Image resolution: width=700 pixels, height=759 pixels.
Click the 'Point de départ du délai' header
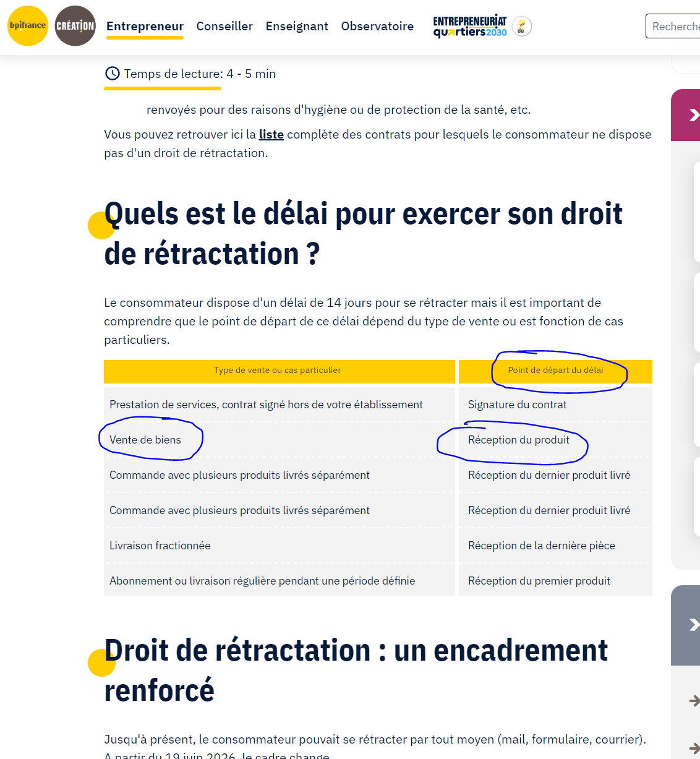[555, 371]
